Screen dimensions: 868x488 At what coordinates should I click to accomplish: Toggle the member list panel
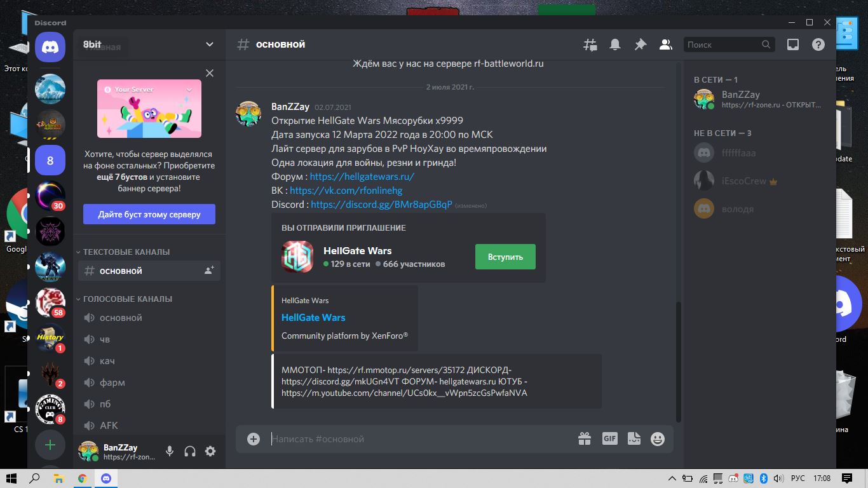666,44
